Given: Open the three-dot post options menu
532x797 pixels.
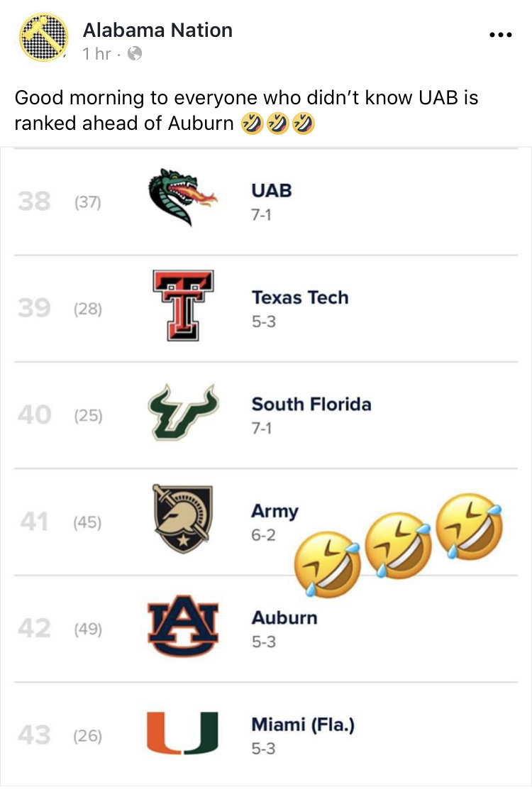Looking at the screenshot, I should pos(501,35).
